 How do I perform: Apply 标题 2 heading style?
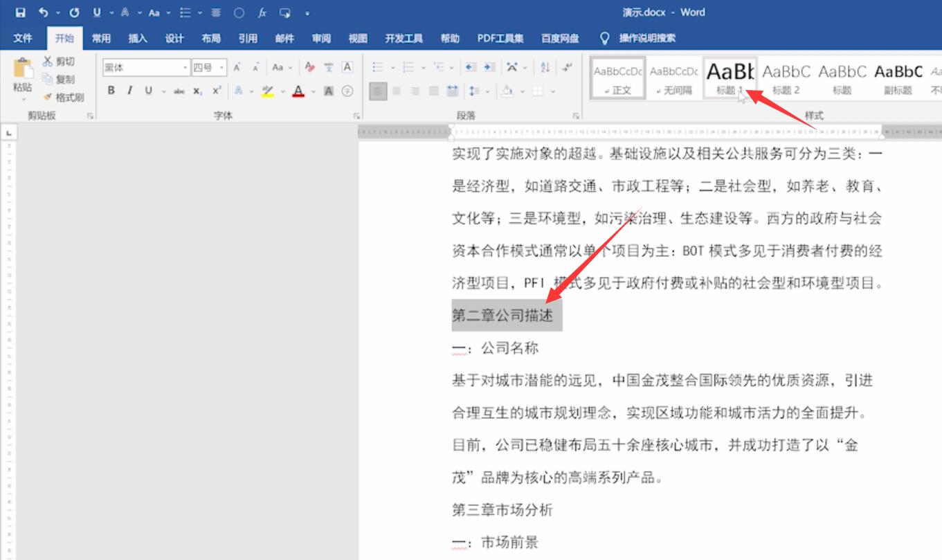point(786,78)
